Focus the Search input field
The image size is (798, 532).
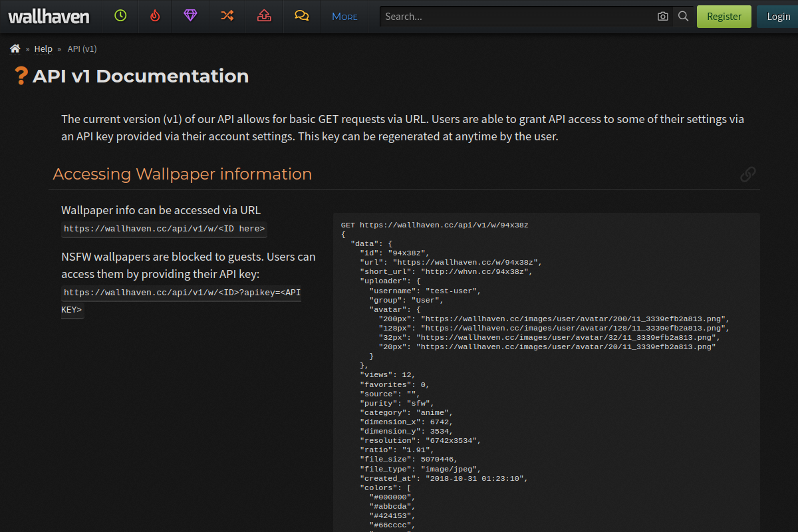[516, 17]
